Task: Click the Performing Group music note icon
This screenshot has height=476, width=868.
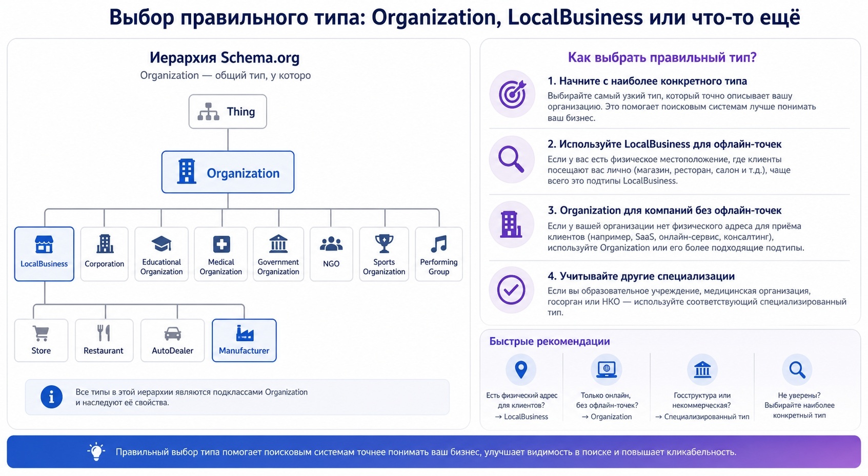Action: (439, 244)
